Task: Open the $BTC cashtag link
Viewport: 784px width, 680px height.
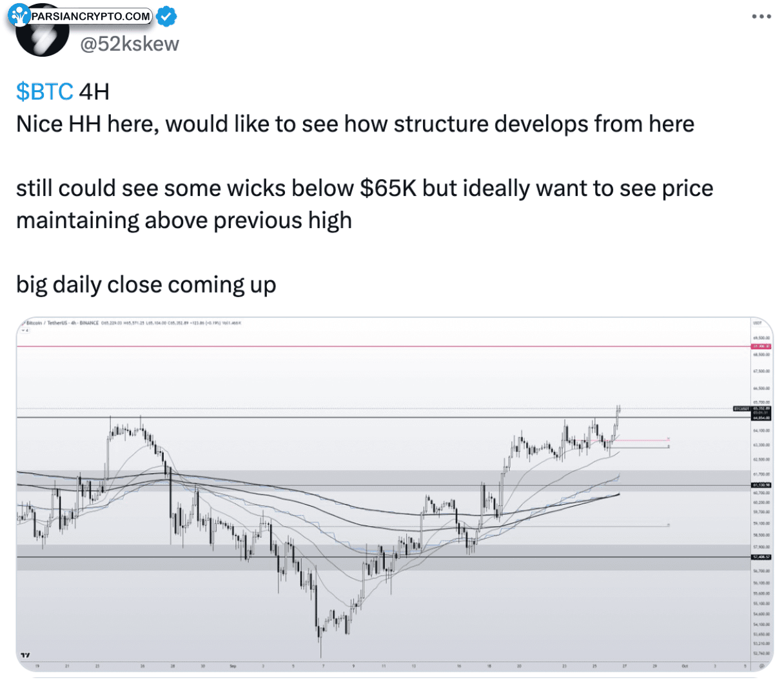Action: coord(44,92)
